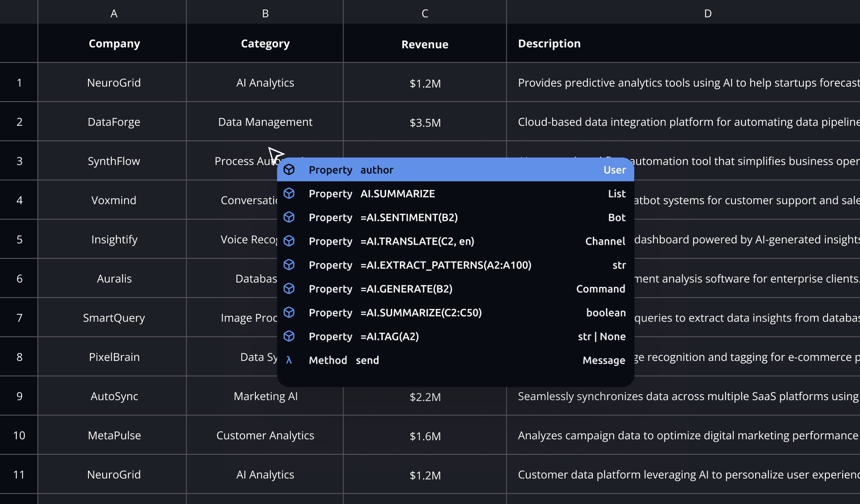This screenshot has width=860, height=504.
Task: Click the cube icon beside AI.SUMMARIZE List entry
Action: [x=289, y=193]
